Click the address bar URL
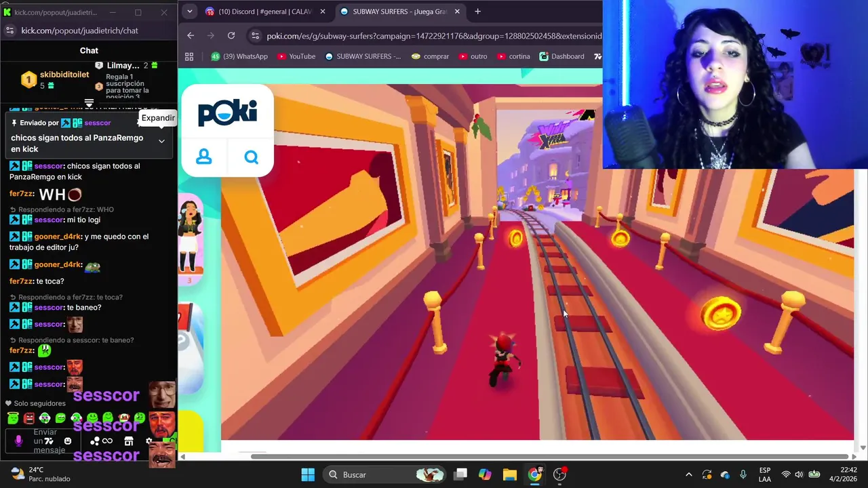 (434, 36)
